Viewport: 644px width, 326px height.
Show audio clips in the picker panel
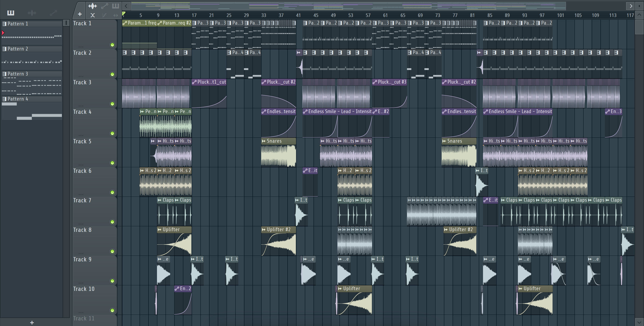pos(32,13)
